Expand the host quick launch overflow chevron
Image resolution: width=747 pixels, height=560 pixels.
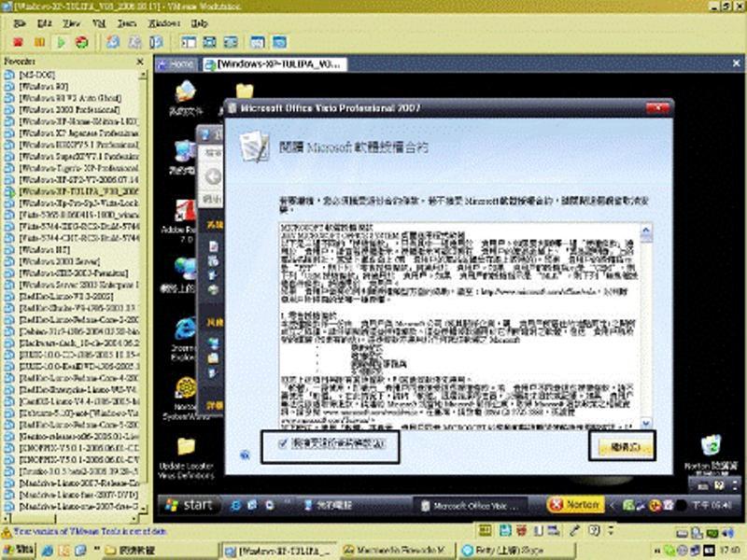[96, 550]
